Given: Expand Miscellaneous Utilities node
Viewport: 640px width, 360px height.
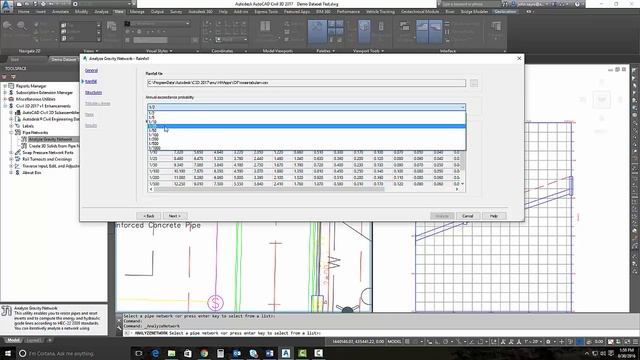Looking at the screenshot, I should tap(5, 99).
